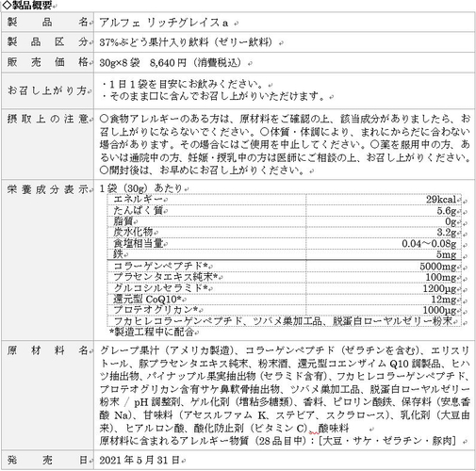Viewport: 476px width, 471px height.
Task: Click the 原材料名 label cell
Action: pyautogui.click(x=48, y=395)
